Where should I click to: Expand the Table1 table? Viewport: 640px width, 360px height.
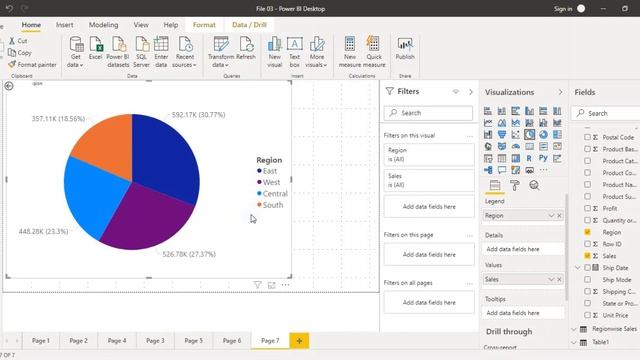(x=574, y=342)
